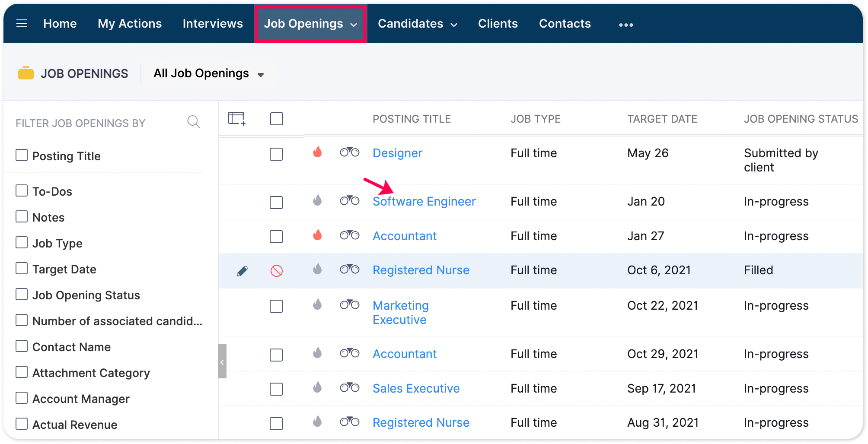Image resolution: width=868 pixels, height=444 pixels.
Task: Toggle the select-all header checkbox
Action: pyautogui.click(x=277, y=119)
